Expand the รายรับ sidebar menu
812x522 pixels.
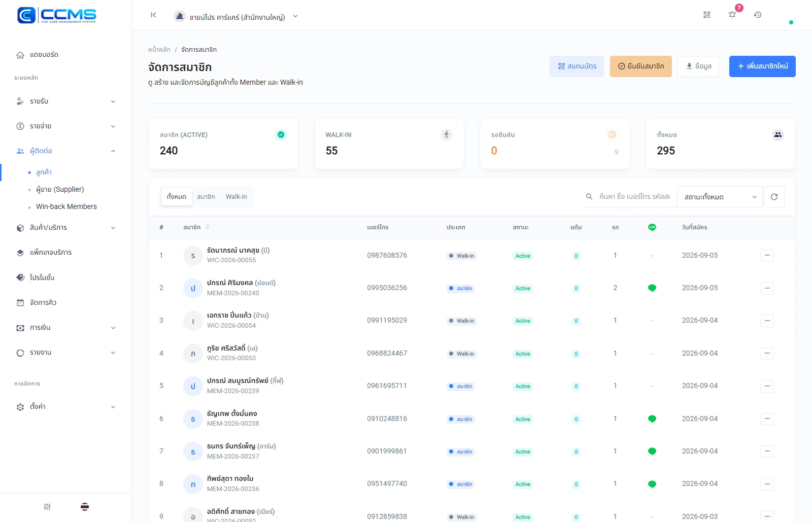66,101
